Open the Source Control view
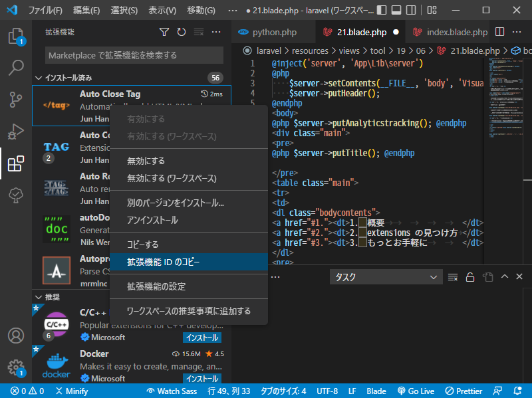 pyautogui.click(x=15, y=100)
